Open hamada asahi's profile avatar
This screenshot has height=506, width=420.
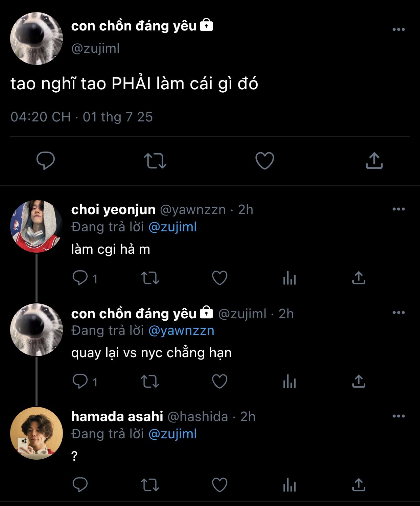click(36, 433)
